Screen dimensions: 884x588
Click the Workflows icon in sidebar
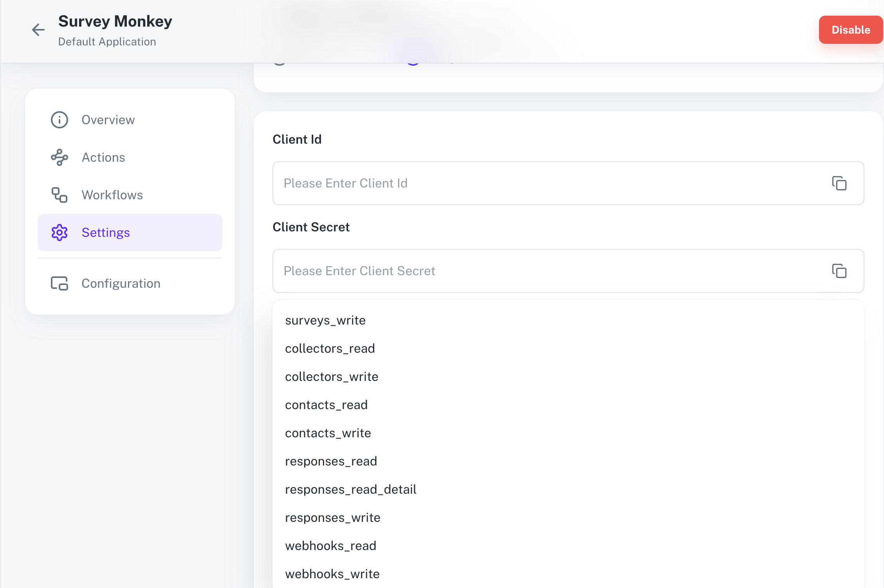[60, 195]
